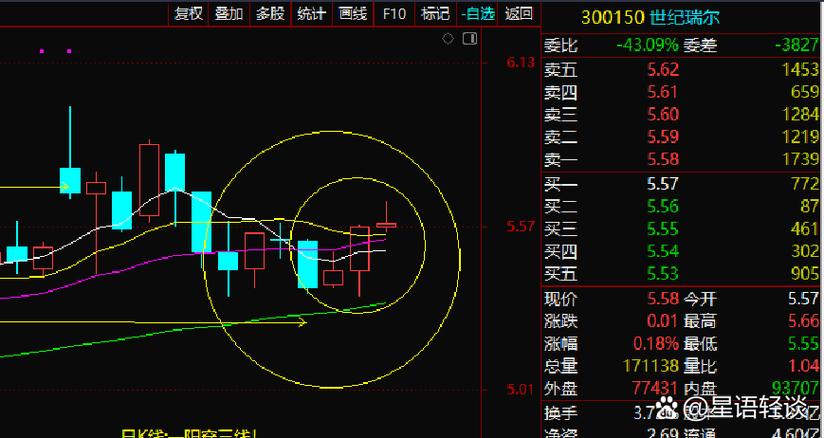824x438 pixels.
Task: Toggle the side panel layout icon
Action: tap(468, 39)
